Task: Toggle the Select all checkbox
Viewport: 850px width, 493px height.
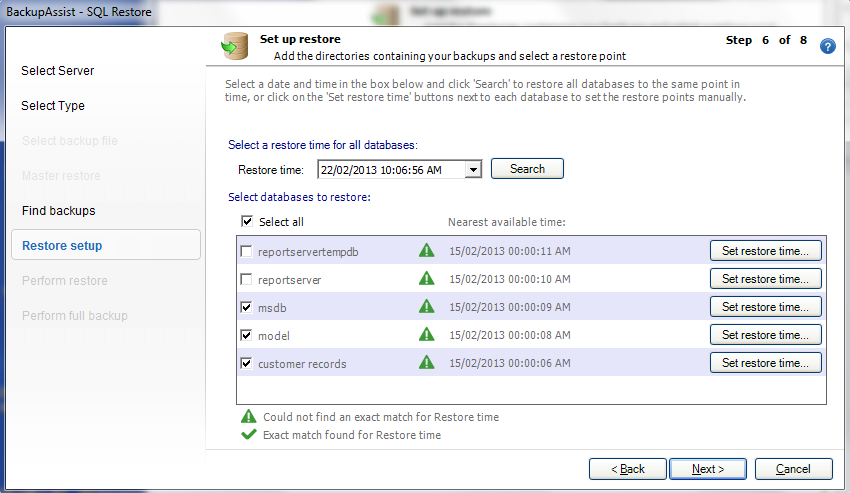Action: pyautogui.click(x=247, y=221)
